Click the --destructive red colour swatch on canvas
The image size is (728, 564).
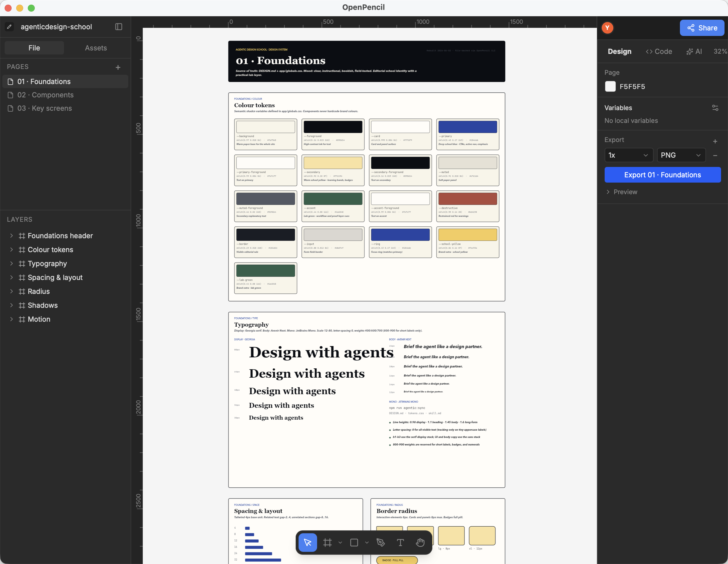pyautogui.click(x=467, y=199)
